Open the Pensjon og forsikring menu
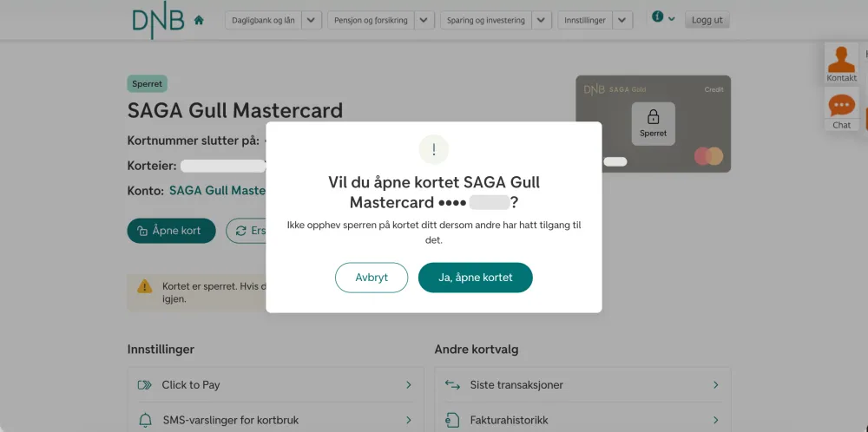868x432 pixels. coord(371,20)
